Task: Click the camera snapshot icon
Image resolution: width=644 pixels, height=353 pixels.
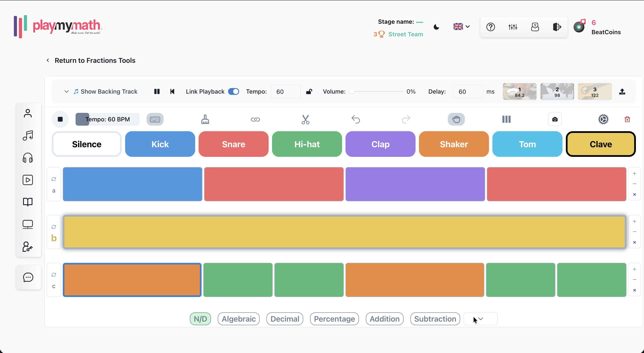Action: pyautogui.click(x=555, y=119)
